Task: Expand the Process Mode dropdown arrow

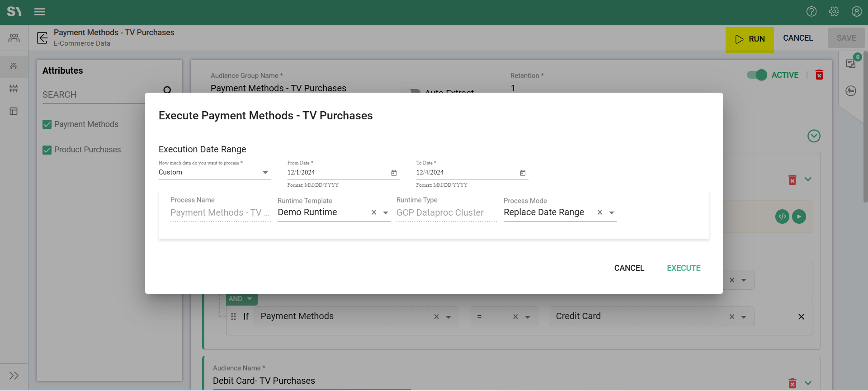Action: click(612, 213)
